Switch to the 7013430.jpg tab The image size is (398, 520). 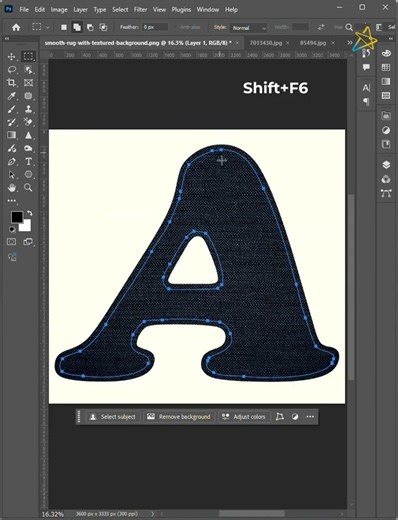point(266,43)
